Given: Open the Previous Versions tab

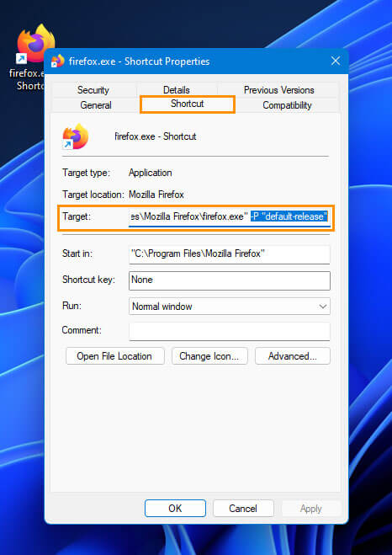Looking at the screenshot, I should (x=279, y=90).
